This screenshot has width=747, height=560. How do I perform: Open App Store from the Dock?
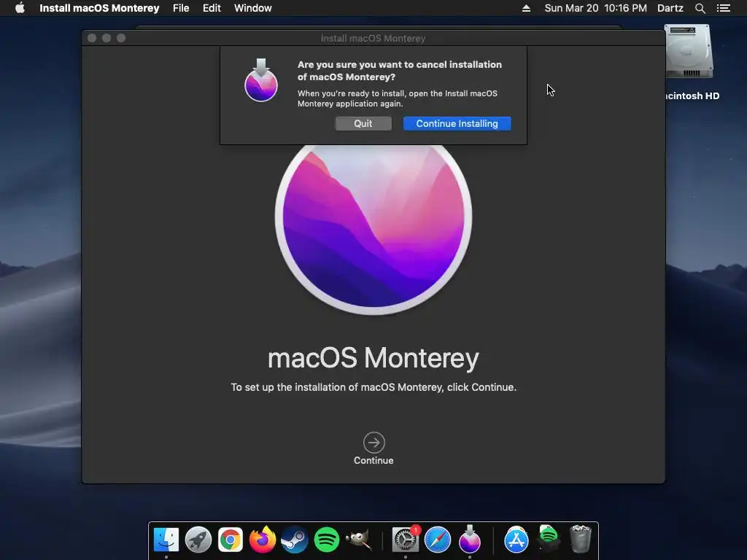[516, 540]
